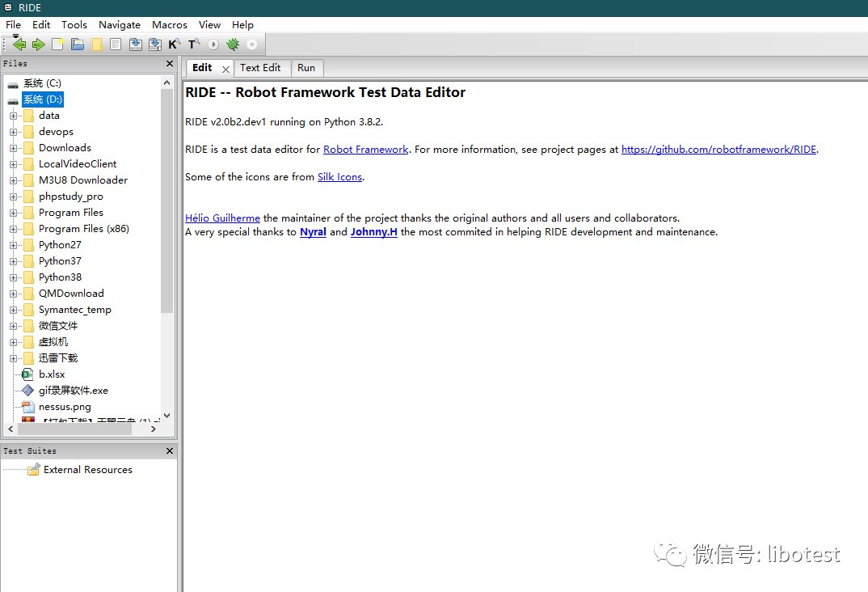Select the 迅雷下载 folder row
Image resolution: width=868 pixels, height=592 pixels.
pyautogui.click(x=58, y=358)
